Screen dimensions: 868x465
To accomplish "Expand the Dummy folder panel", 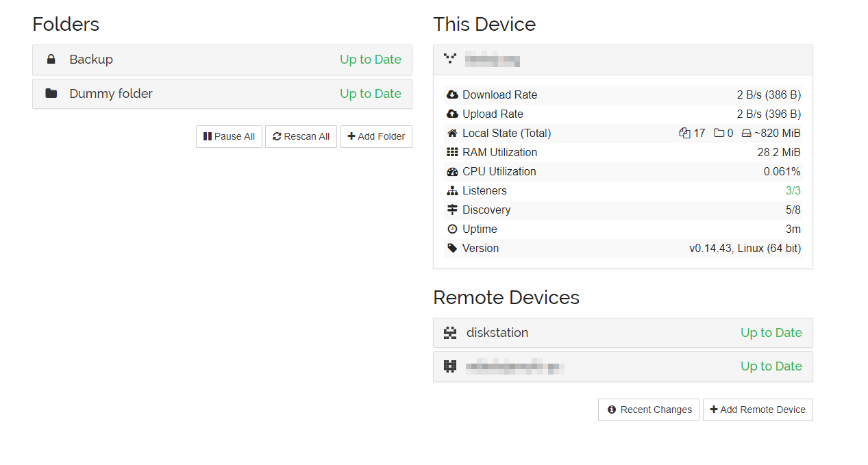I will pos(222,94).
